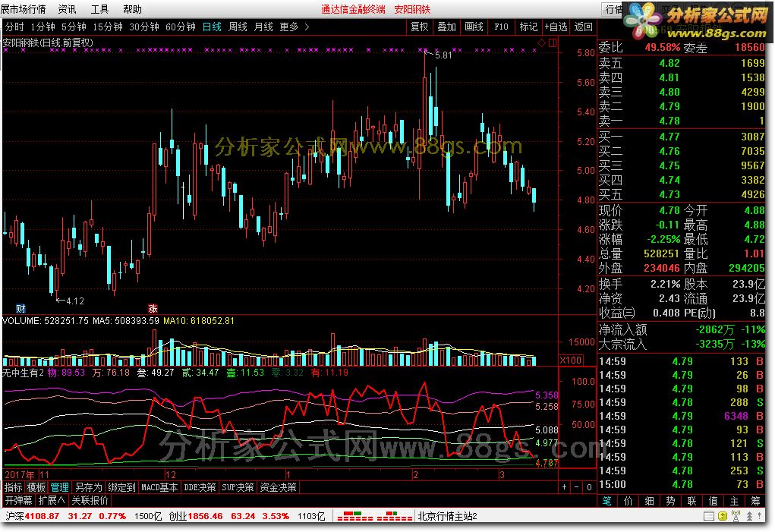Click the 关联报价 related quotes button
The height and width of the screenshot is (532, 775).
click(90, 500)
